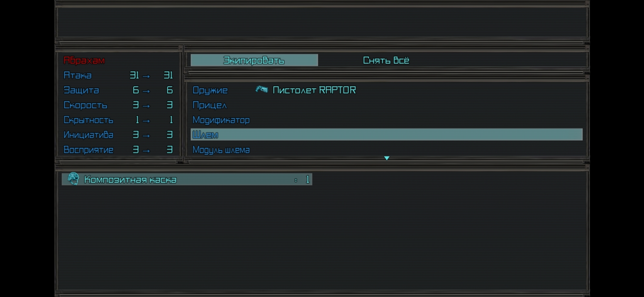Click the Скорость stat label
Screen dimensions: 644x297
point(85,105)
